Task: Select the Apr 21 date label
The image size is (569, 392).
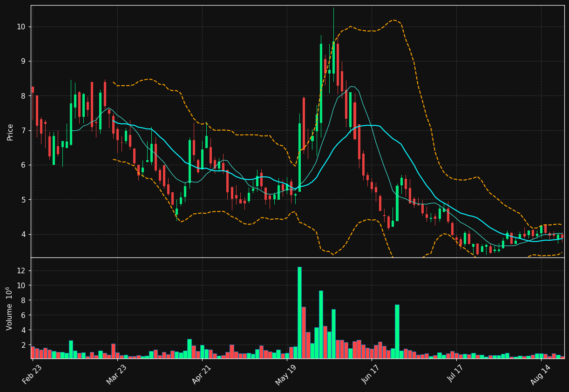Action: [x=202, y=374]
